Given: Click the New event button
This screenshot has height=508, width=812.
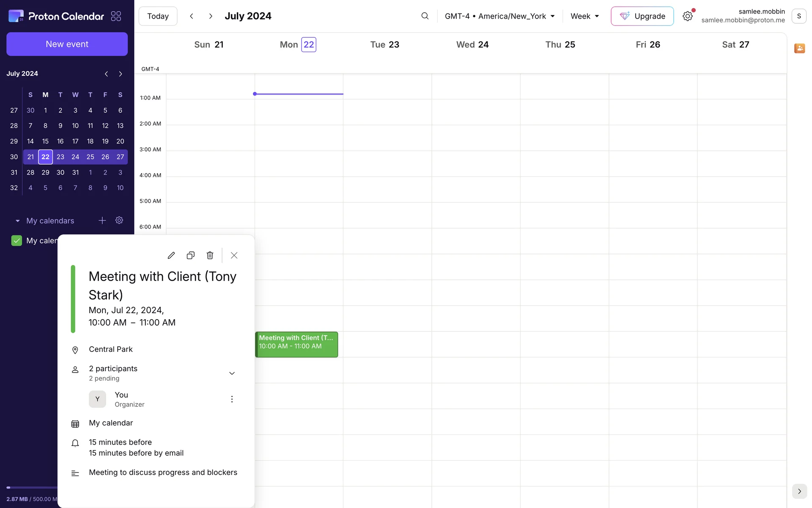Looking at the screenshot, I should tap(67, 44).
